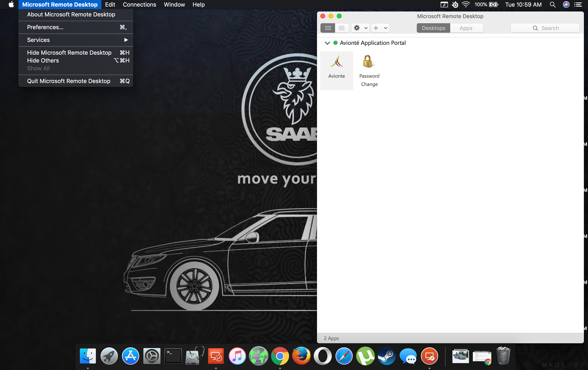Open the gear settings dropdown

click(360, 28)
